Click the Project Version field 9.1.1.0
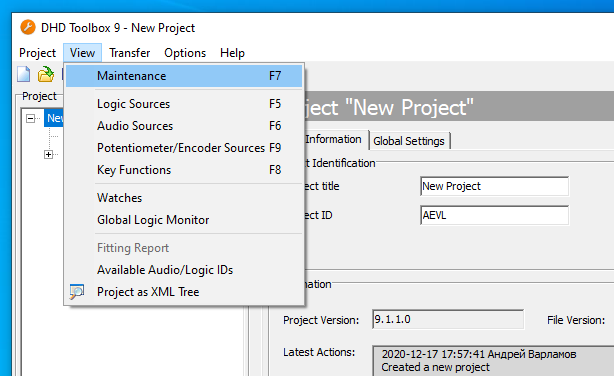The image size is (614, 376). pos(448,319)
